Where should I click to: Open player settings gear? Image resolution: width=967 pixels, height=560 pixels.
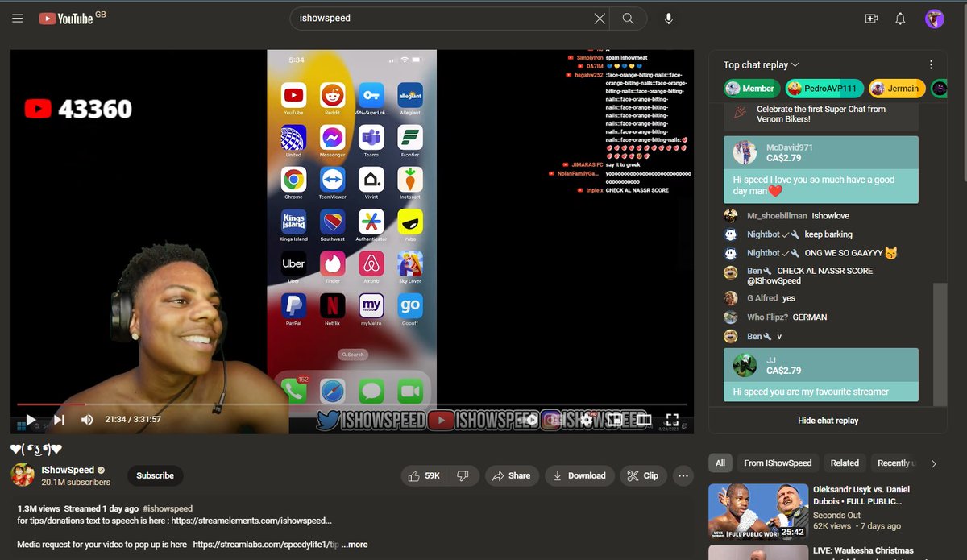[587, 419]
